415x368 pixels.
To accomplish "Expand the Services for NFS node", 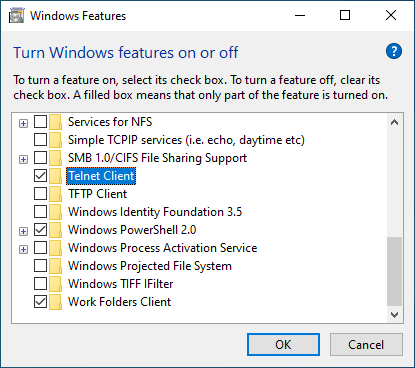I will 23,124.
